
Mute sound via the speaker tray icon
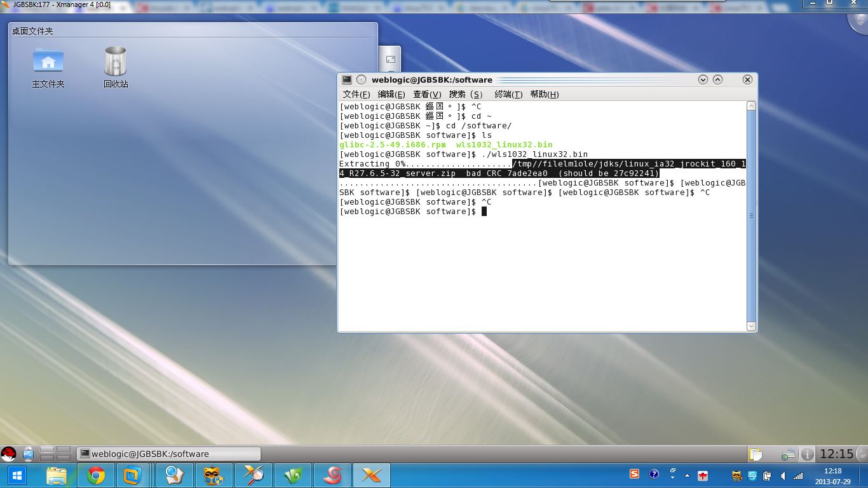782,474
